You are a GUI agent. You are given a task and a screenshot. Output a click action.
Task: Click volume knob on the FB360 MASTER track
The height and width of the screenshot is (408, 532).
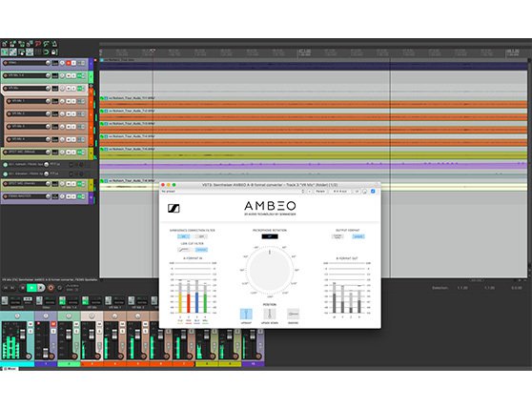pyautogui.click(x=48, y=196)
